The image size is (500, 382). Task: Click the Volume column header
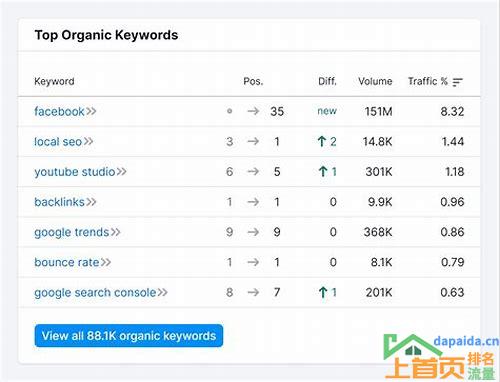point(375,81)
